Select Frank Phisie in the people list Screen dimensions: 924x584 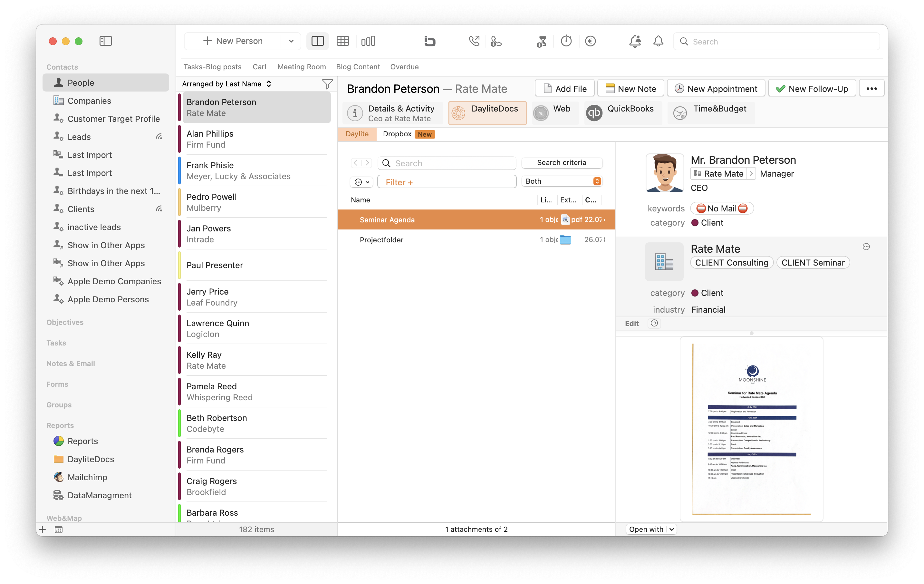click(256, 170)
